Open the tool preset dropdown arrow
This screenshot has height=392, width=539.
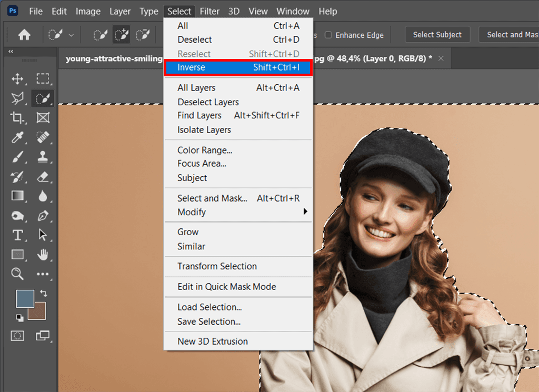(x=71, y=35)
